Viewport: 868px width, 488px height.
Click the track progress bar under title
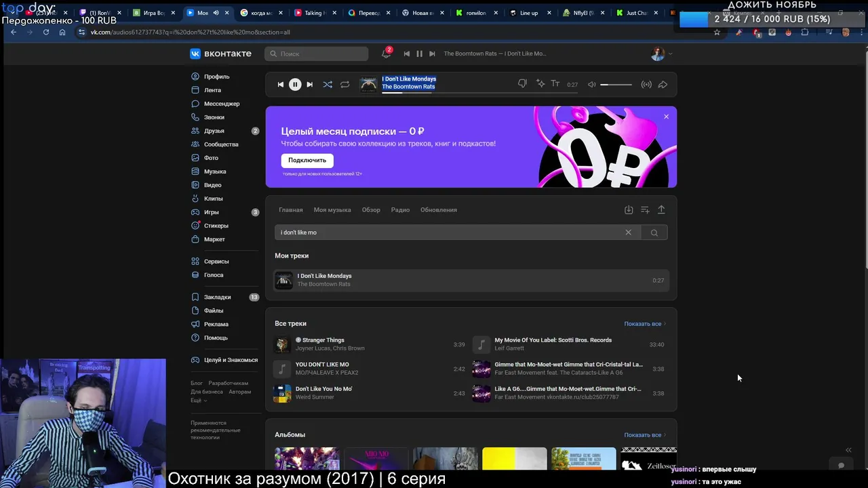point(479,92)
